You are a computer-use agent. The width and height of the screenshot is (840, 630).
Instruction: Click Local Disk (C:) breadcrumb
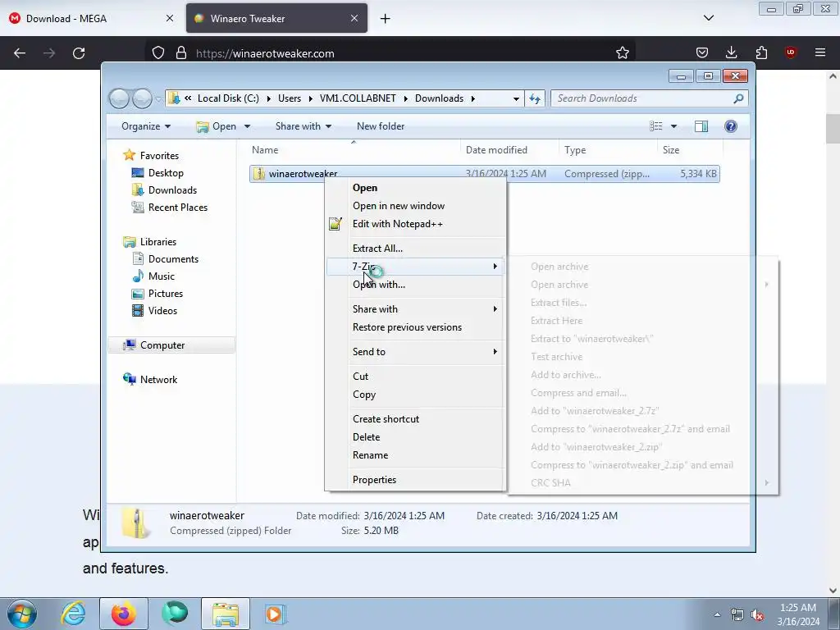coord(228,98)
